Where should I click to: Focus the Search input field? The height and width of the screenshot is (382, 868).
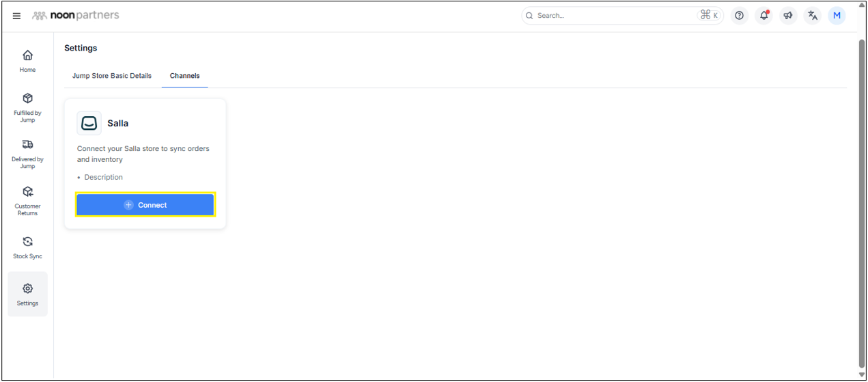point(615,16)
